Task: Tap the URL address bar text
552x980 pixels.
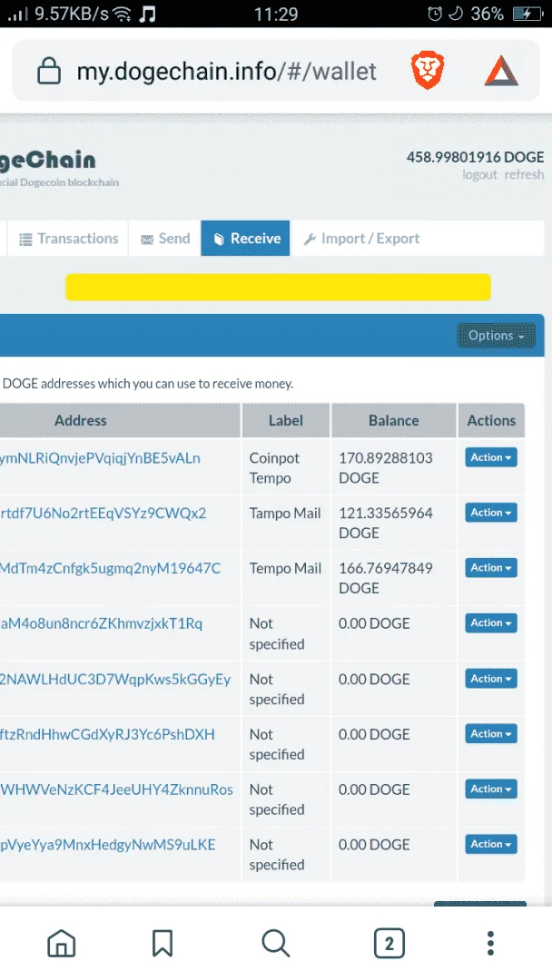Action: 226,72
